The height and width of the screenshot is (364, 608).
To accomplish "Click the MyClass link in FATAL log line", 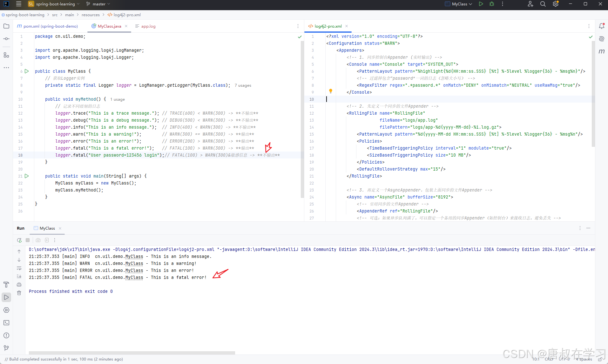I will [134, 278].
